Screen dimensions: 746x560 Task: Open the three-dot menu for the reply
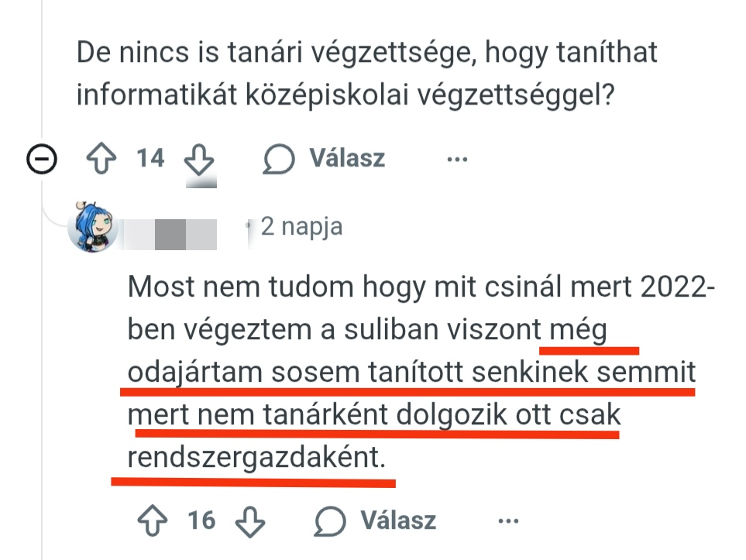[507, 520]
